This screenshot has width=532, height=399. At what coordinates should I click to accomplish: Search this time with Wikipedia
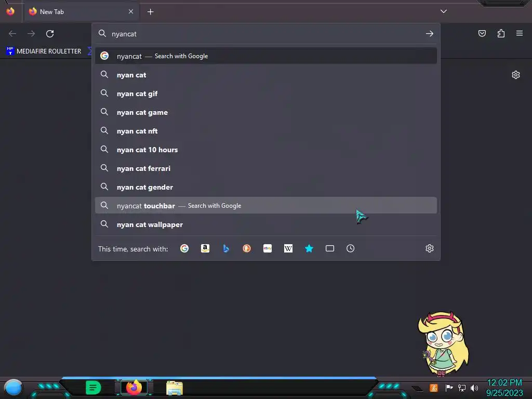[288, 248]
